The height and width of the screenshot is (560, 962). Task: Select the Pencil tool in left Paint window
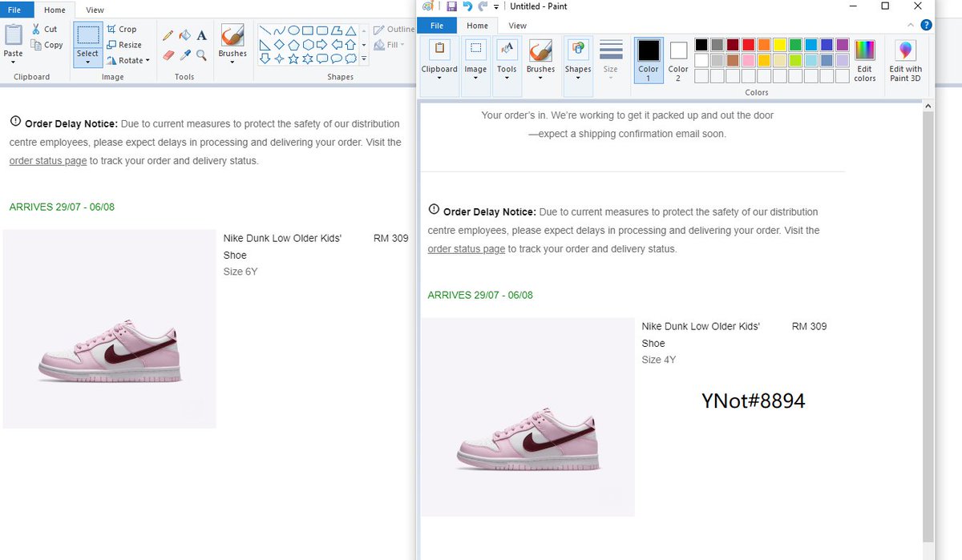tap(168, 35)
